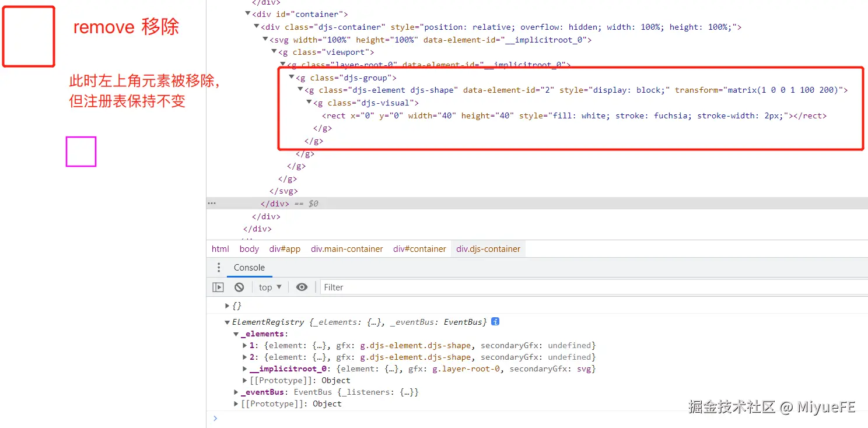
Task: Click gfx g.djs-element.djs-shape in entry 2
Action: click(x=415, y=357)
